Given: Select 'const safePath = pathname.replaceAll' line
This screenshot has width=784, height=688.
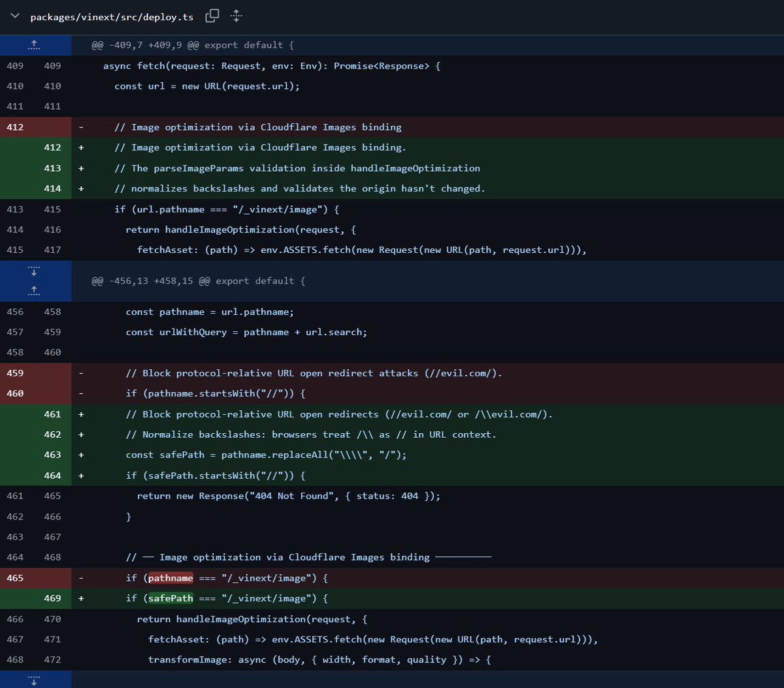Looking at the screenshot, I should tap(266, 455).
